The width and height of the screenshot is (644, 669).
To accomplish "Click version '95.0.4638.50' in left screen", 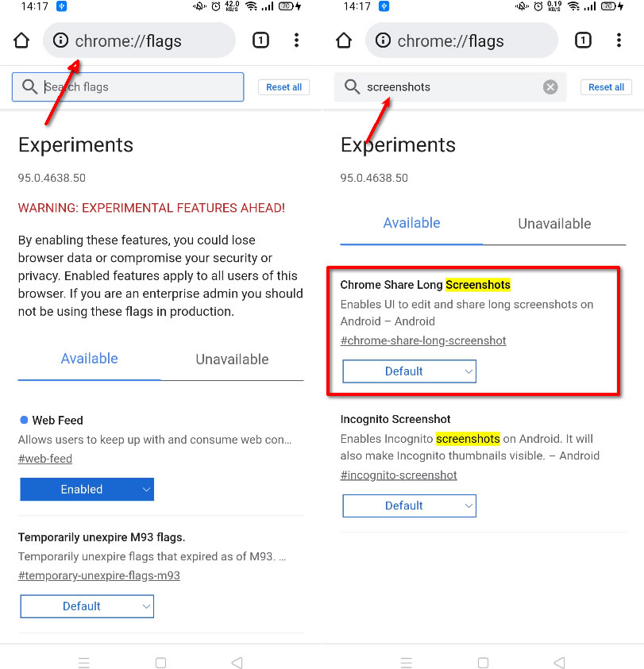I will (52, 178).
